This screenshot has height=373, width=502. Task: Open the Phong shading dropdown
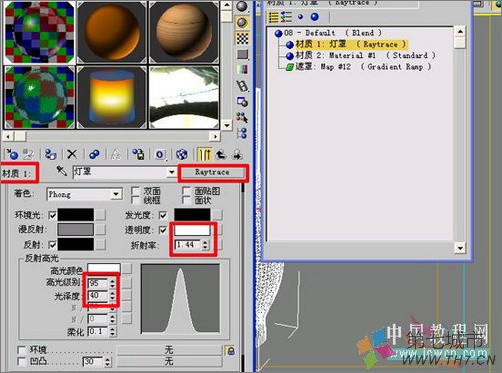click(x=116, y=194)
